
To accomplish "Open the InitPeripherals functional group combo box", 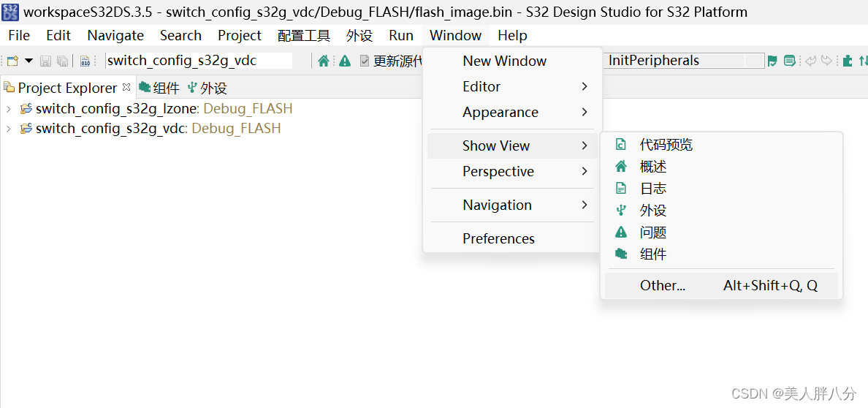I will coord(685,61).
